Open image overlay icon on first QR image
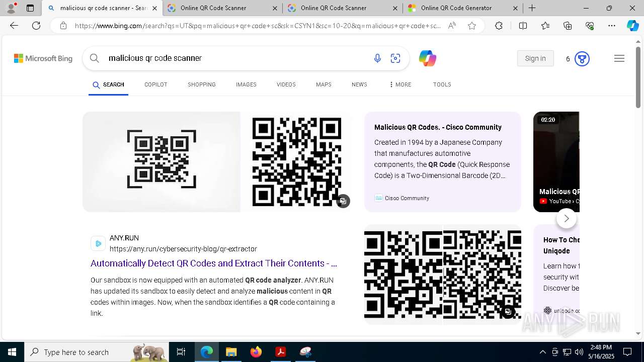The width and height of the screenshot is (644, 362). [343, 201]
